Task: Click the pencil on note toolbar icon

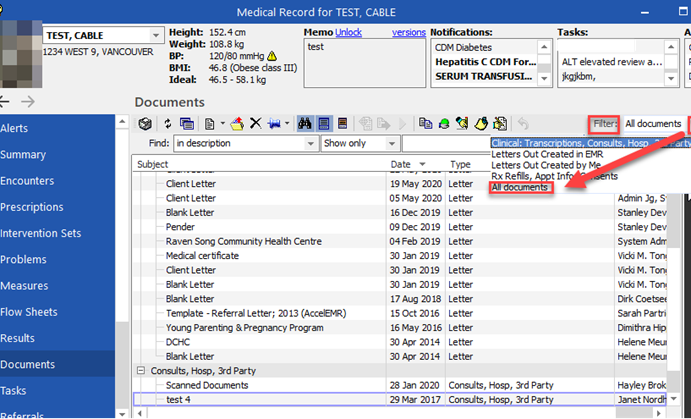Action: point(462,124)
